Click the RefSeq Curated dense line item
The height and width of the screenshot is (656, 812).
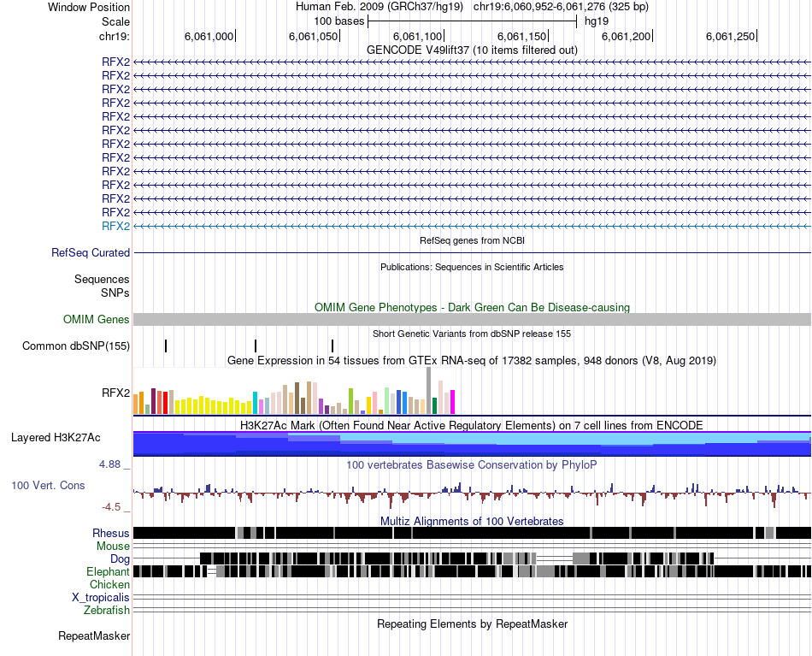click(x=472, y=253)
